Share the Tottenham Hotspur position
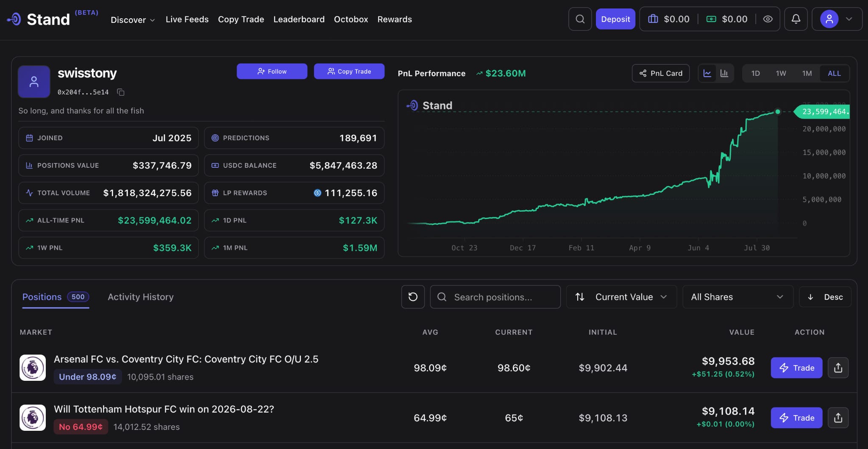Viewport: 868px width, 449px height. tap(838, 418)
